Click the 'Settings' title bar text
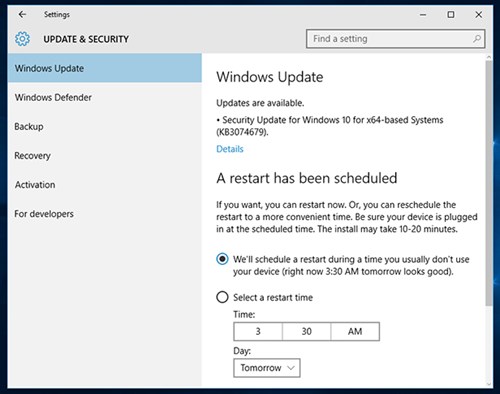 pyautogui.click(x=57, y=15)
